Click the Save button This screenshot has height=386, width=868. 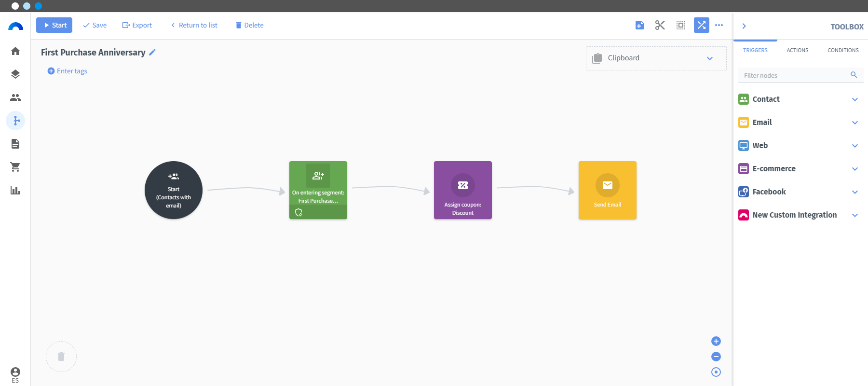[x=95, y=25]
